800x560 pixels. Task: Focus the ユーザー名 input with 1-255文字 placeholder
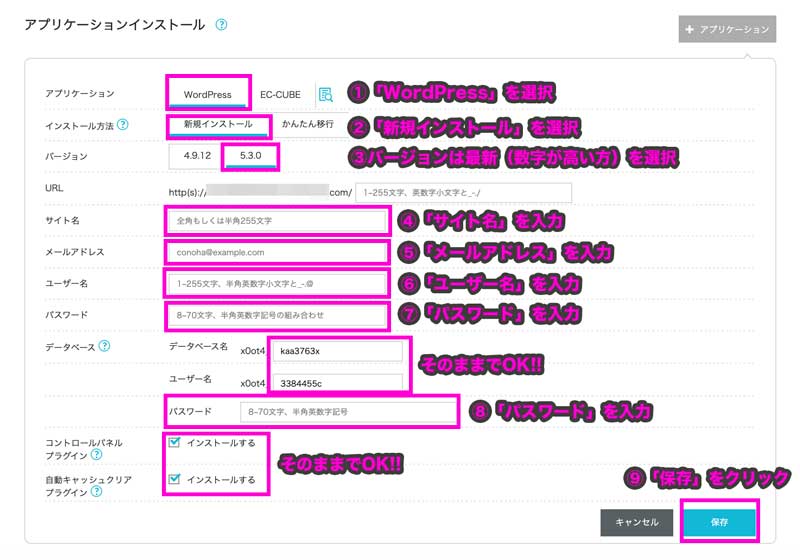(x=277, y=284)
